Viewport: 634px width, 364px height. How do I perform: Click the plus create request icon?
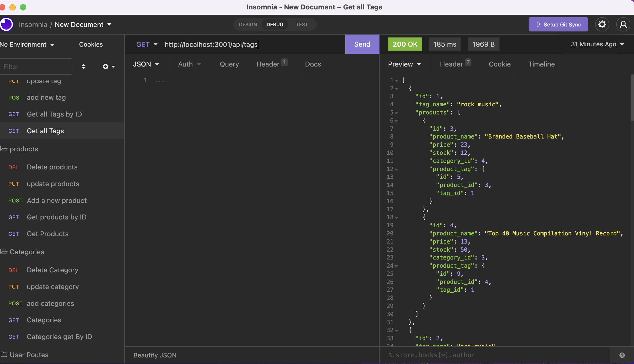[x=109, y=67]
